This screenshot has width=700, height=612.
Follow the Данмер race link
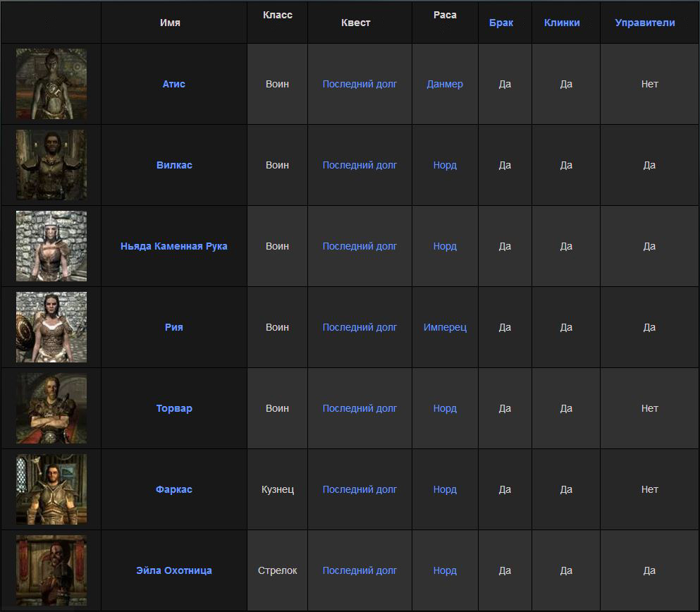(x=445, y=84)
